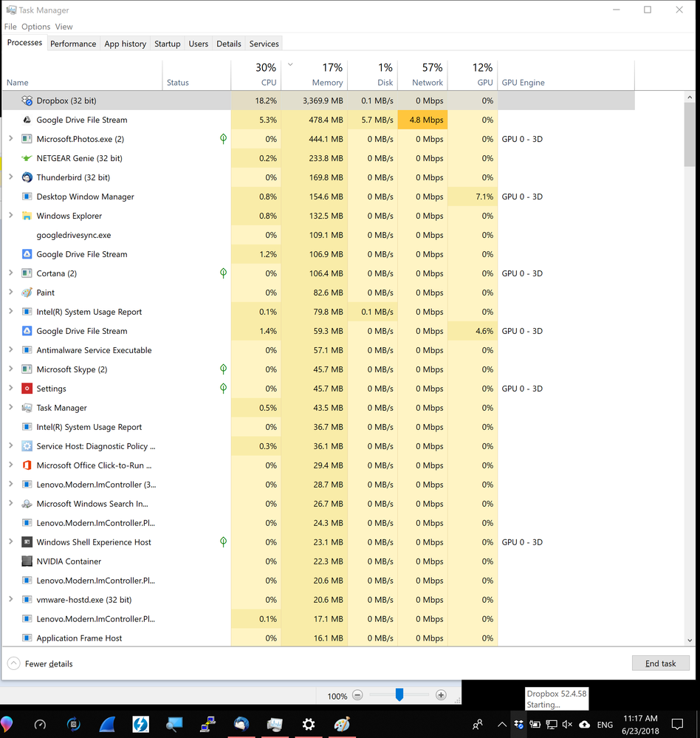Expand the Cortana (2) process group

[x=10, y=273]
